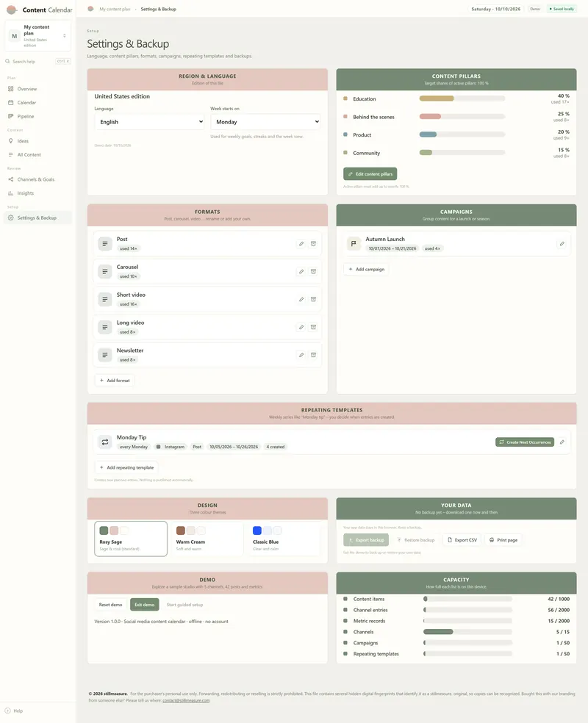Click the Search help field

tap(37, 61)
